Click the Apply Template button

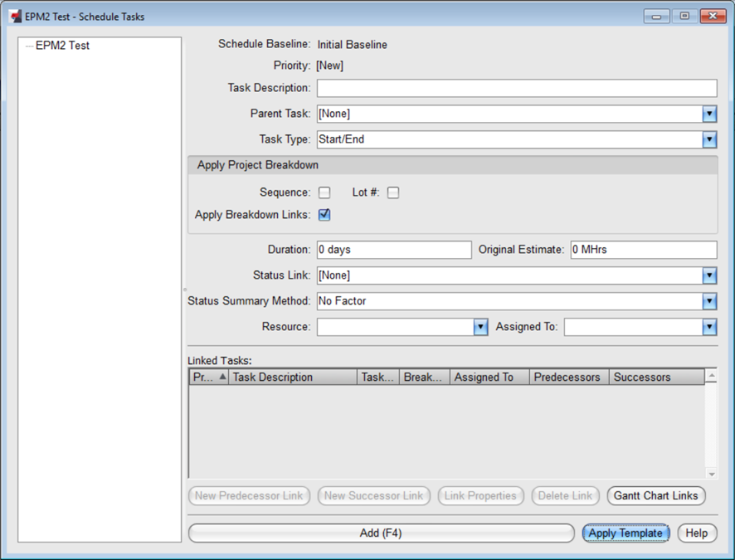click(x=625, y=533)
